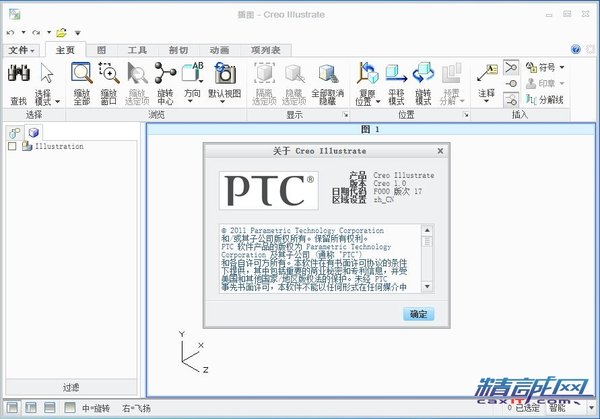
Task: Open file via the folder icon
Action: pos(61,33)
